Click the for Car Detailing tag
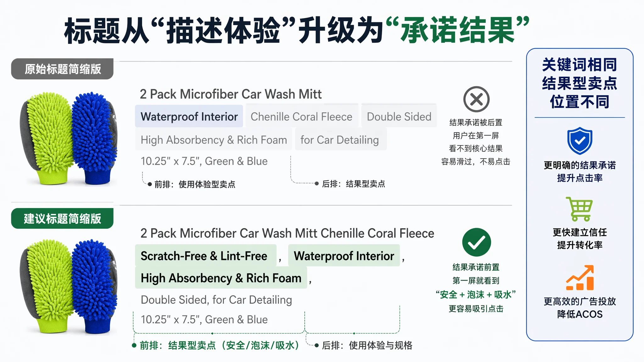 pyautogui.click(x=340, y=140)
